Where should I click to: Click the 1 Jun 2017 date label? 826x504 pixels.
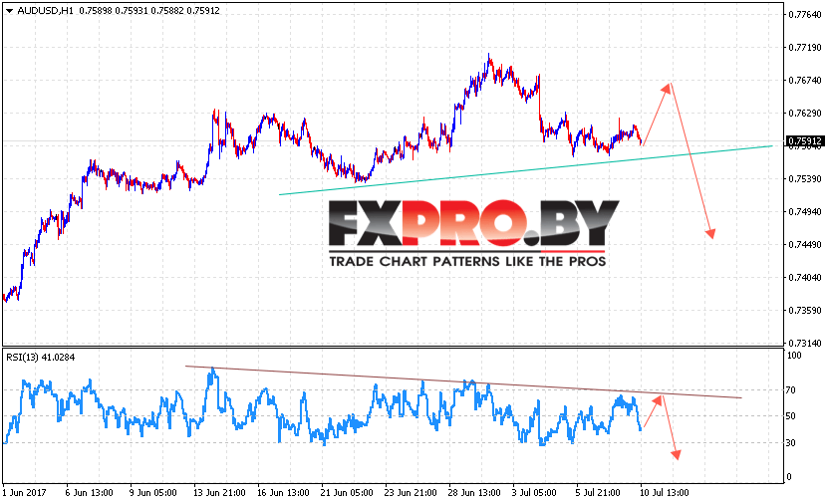click(24, 493)
